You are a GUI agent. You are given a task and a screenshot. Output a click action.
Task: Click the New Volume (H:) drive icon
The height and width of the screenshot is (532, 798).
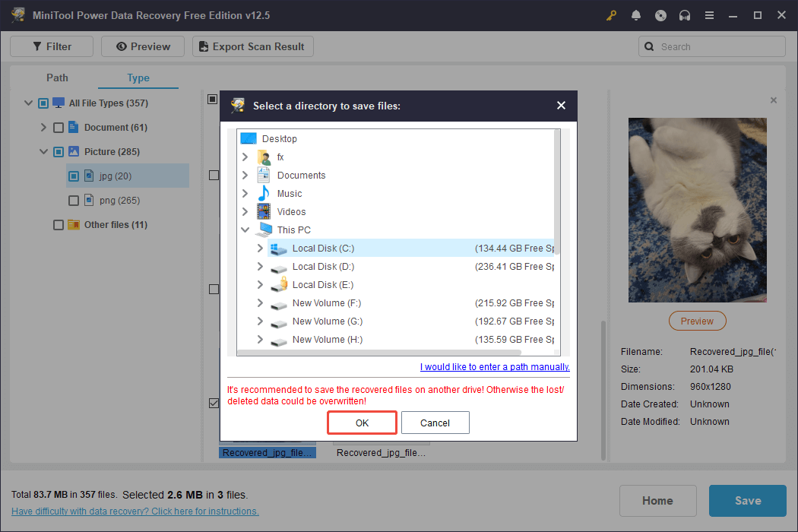coord(278,341)
